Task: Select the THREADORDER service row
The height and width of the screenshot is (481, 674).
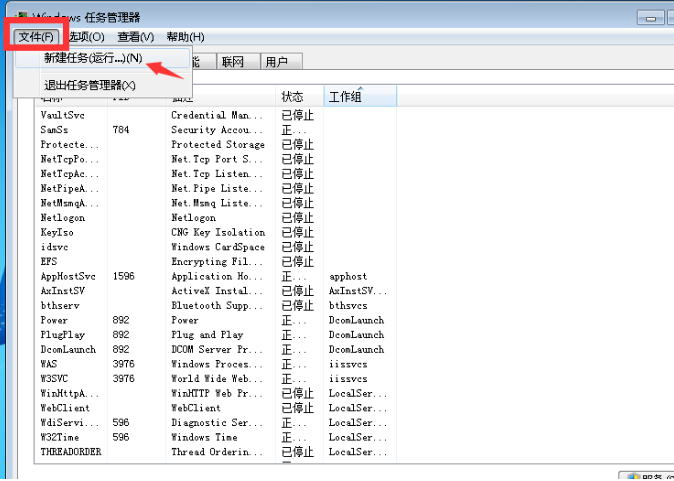Action: 71,452
